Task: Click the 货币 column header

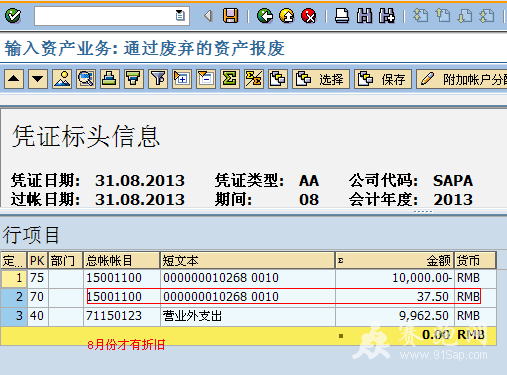Action: coord(475,260)
